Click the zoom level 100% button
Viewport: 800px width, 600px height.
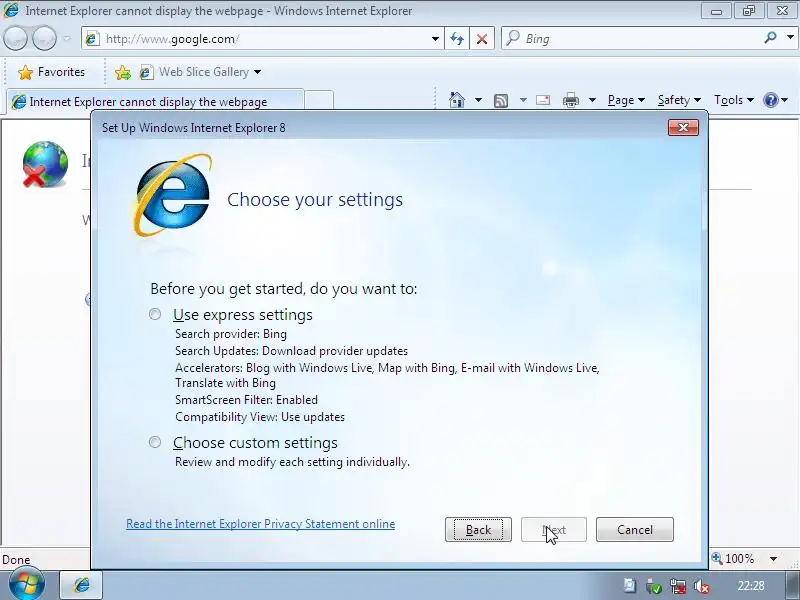(733, 558)
